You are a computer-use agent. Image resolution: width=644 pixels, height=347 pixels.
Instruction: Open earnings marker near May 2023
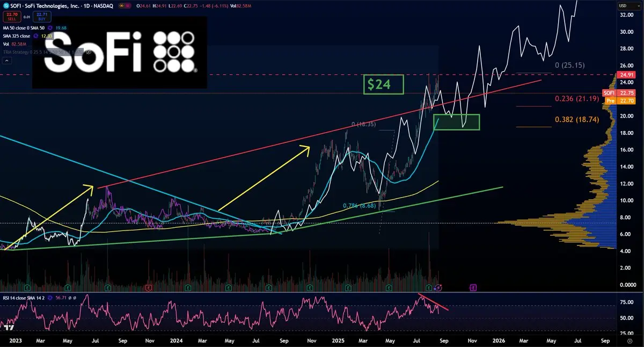[x=68, y=287]
